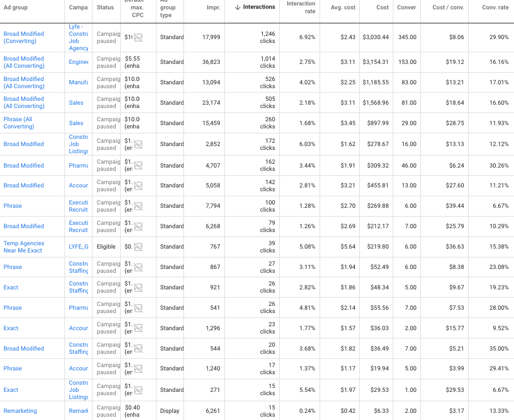This screenshot has height=420, width=514.
Task: Click the CPC icon in Temp Agencies Near Me Exact row
Action: coord(138,247)
